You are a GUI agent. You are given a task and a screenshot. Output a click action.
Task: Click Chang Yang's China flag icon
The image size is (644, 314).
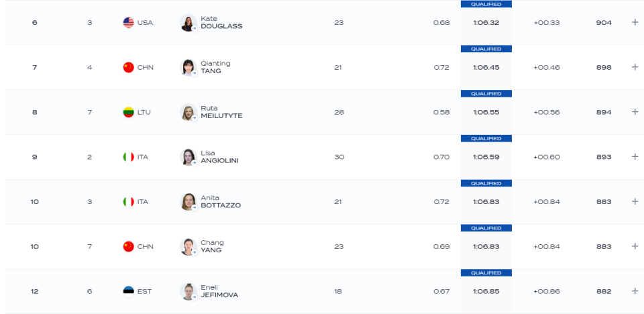coord(129,247)
